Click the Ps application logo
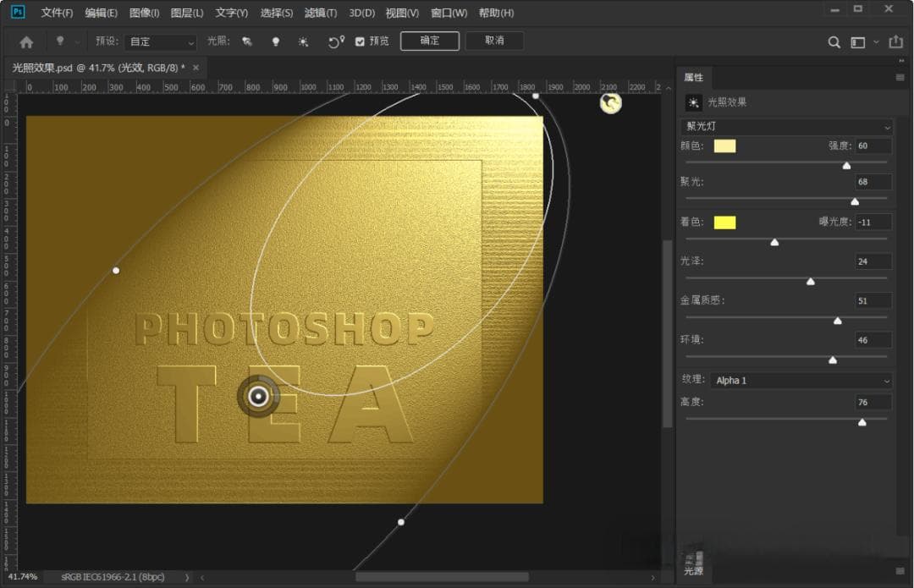The height and width of the screenshot is (588, 914). [x=18, y=12]
